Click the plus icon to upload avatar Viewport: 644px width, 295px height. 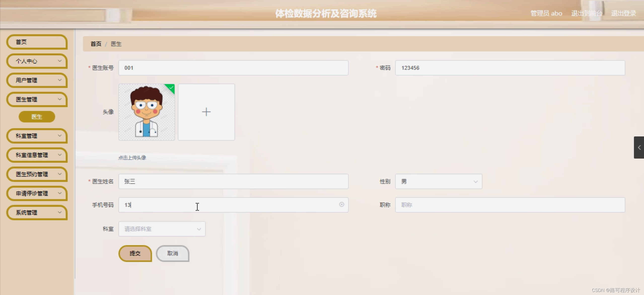coord(206,112)
